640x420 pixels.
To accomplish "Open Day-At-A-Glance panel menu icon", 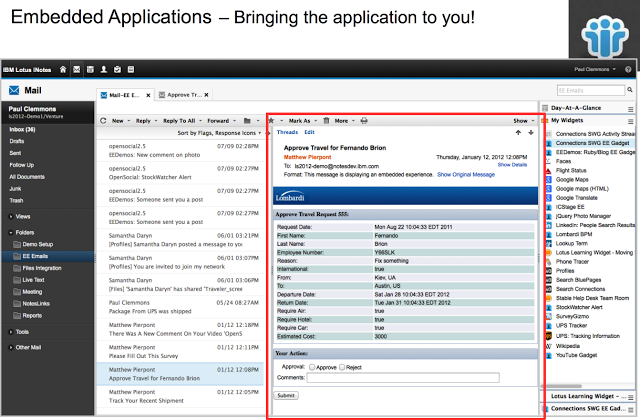I will (631, 109).
